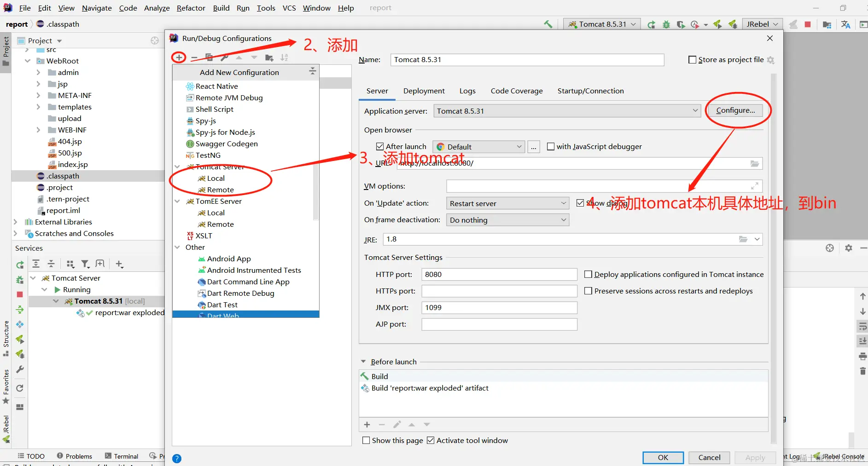Open the Refactor menu
868x466 pixels.
[x=191, y=8]
